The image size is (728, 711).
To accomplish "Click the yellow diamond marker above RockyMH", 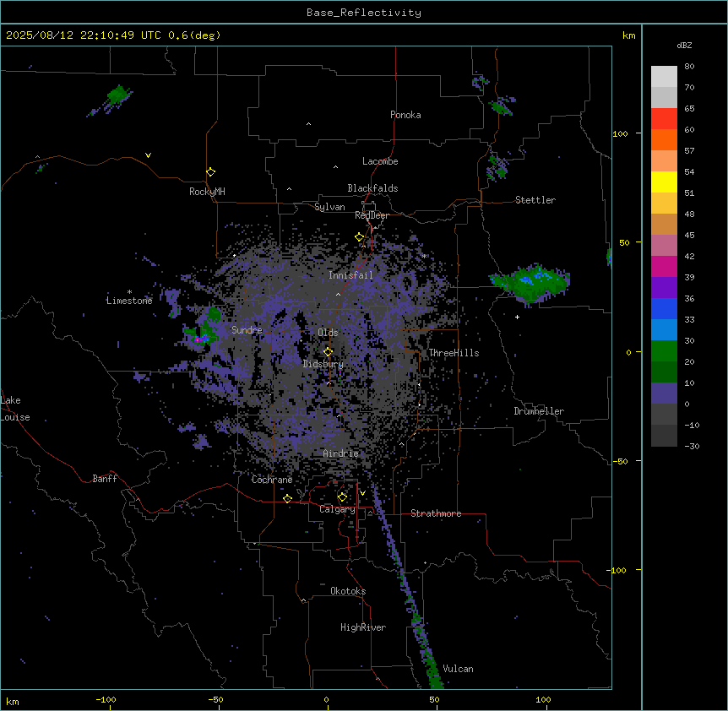I will tap(211, 172).
